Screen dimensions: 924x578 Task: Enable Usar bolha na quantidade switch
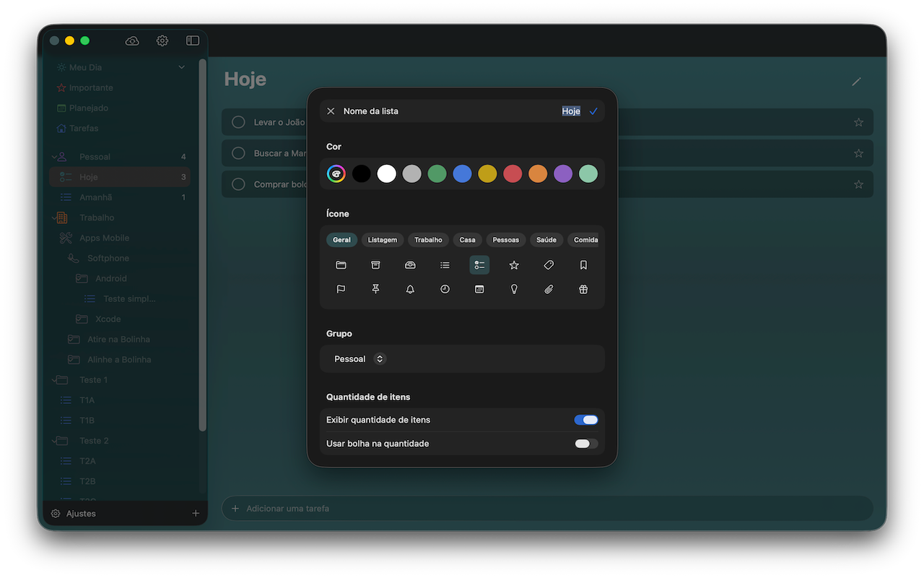click(x=586, y=444)
